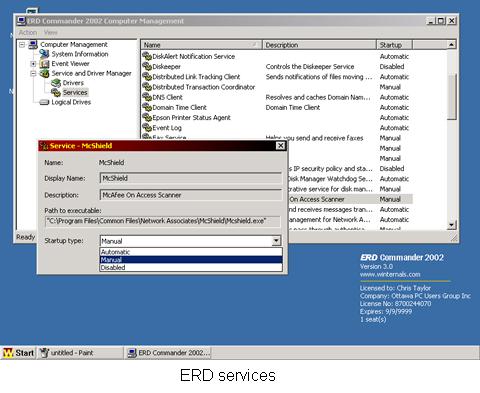The width and height of the screenshot is (480, 393).
Task: Click the ERD Commander window title bar icon
Action: (21, 21)
